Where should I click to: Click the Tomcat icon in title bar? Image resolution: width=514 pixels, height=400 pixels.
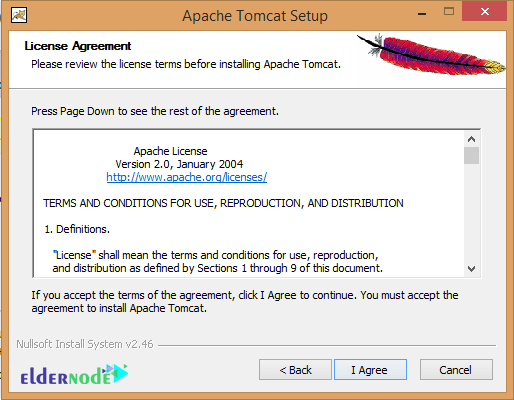tap(19, 15)
